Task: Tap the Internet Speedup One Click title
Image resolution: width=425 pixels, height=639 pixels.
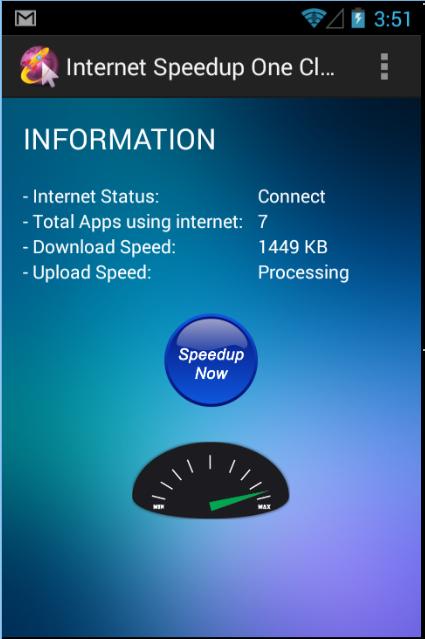Action: click(x=200, y=67)
